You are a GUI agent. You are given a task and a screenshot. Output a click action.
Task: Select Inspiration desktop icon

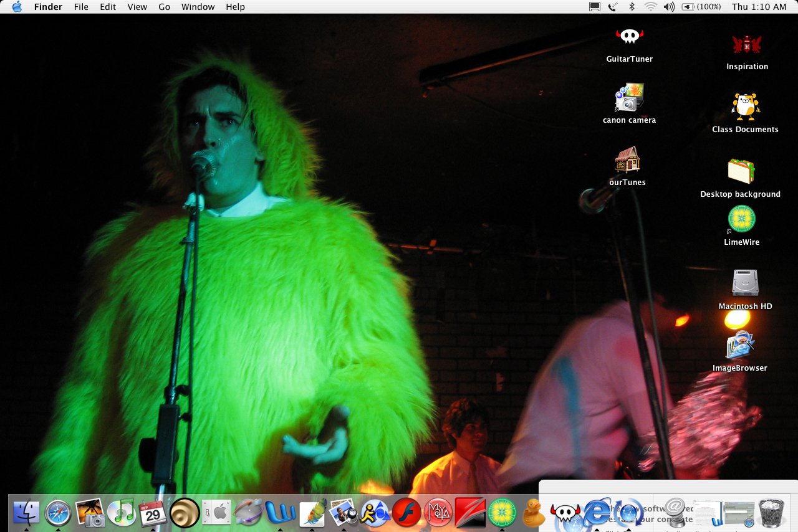[747, 44]
